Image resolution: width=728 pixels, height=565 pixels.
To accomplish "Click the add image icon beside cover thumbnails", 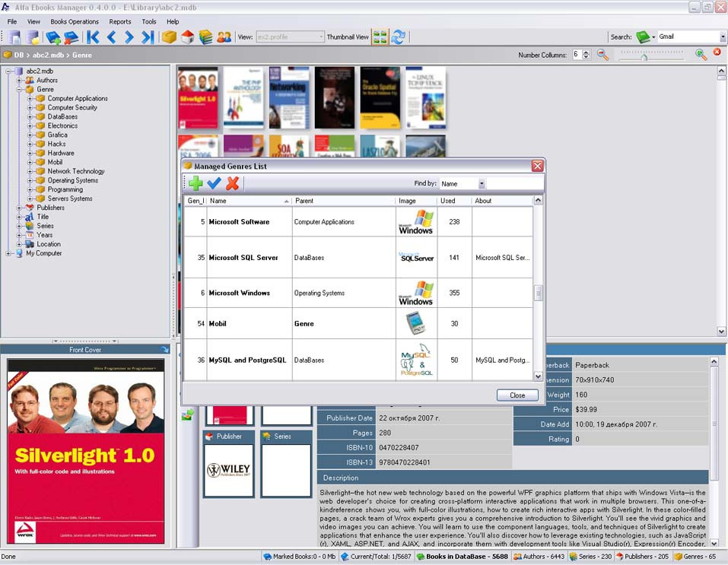I will click(188, 415).
